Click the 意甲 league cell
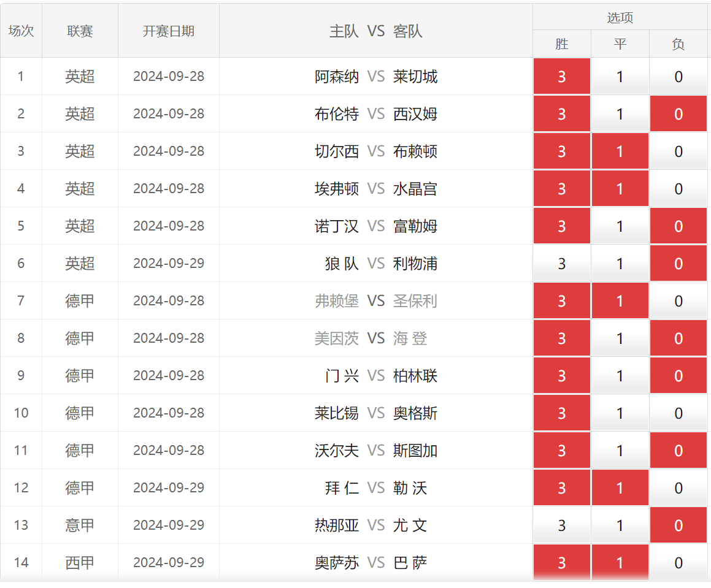Image resolution: width=711 pixels, height=588 pixels. coord(80,525)
